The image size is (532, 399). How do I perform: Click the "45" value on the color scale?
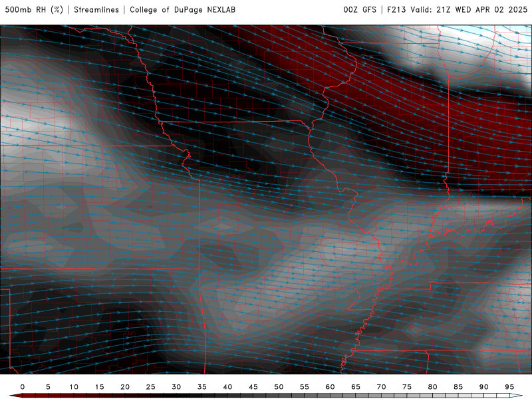[253, 387]
